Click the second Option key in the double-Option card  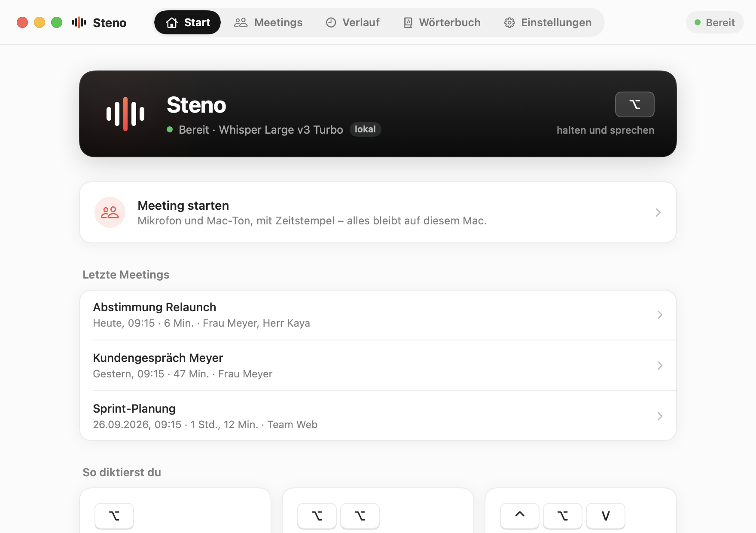(x=360, y=516)
